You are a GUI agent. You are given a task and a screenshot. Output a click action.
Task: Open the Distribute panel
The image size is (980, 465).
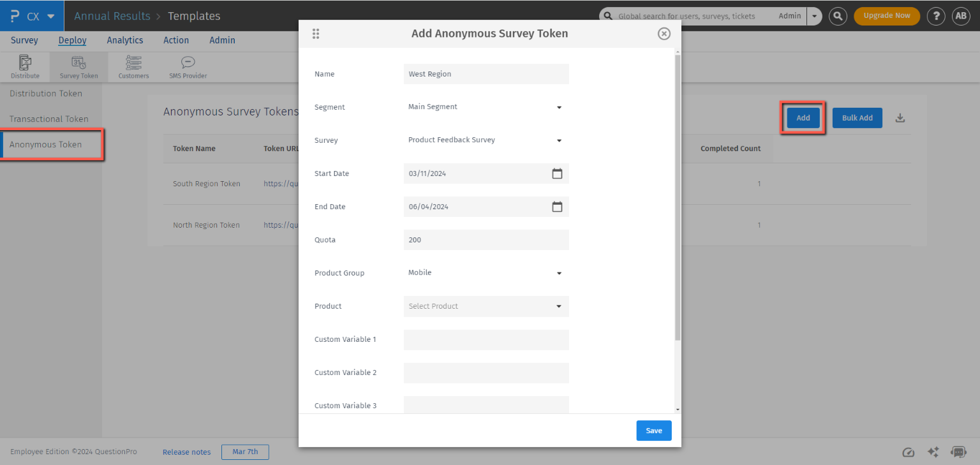pos(25,66)
